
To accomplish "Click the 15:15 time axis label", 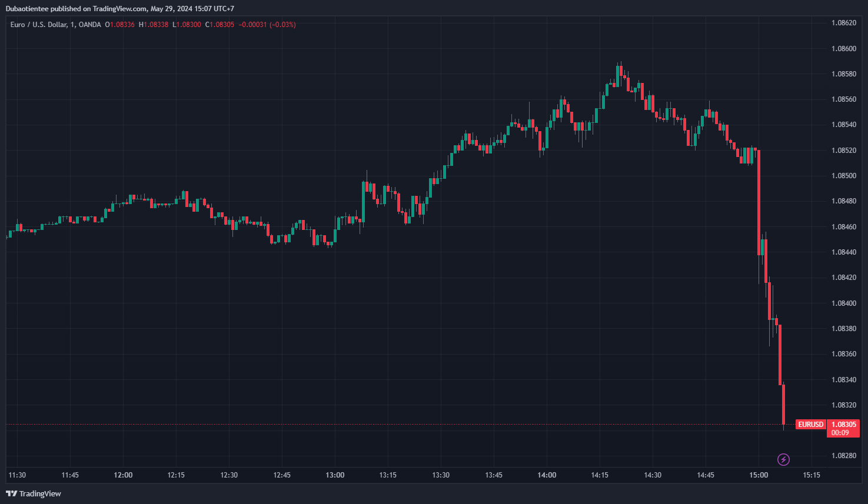I will click(812, 475).
